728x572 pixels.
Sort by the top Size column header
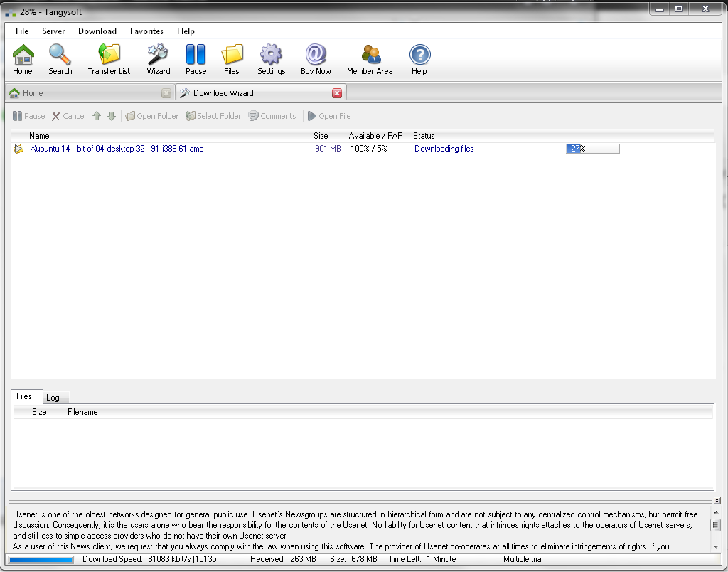click(x=321, y=136)
